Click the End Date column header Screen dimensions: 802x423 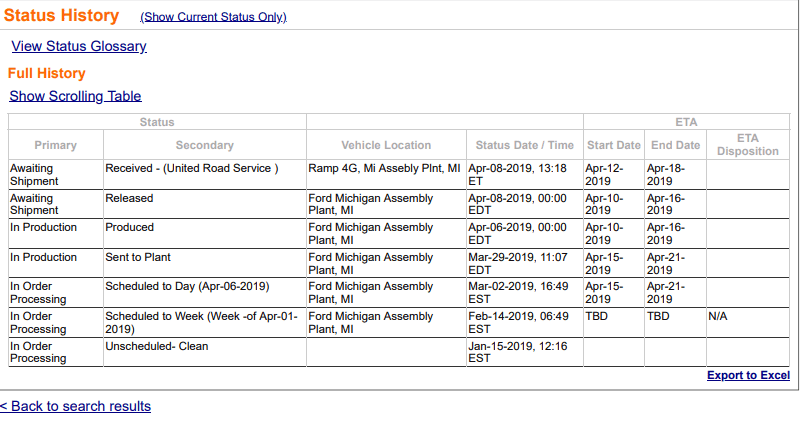click(676, 145)
